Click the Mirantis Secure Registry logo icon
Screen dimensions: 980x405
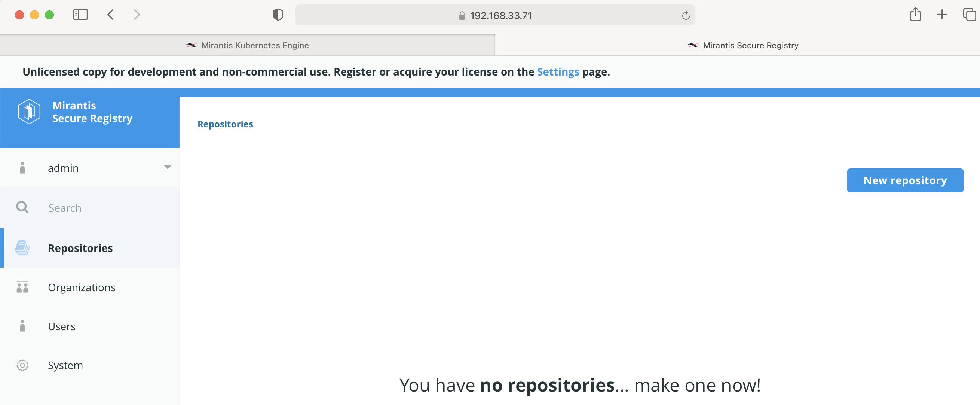click(29, 112)
